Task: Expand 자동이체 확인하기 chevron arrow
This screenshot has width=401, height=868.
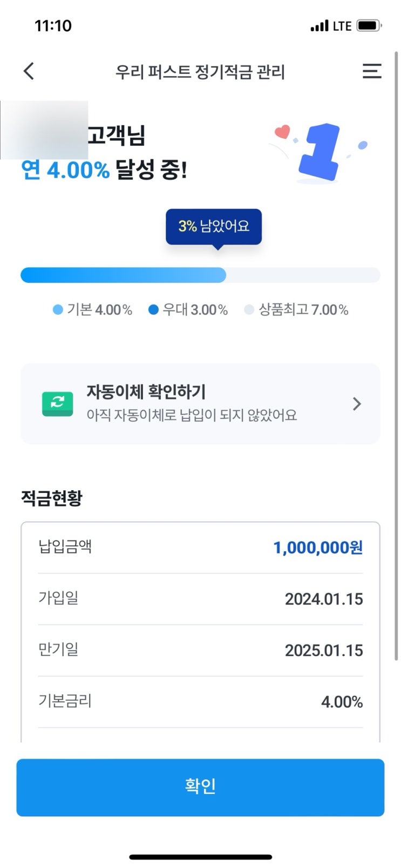Action: [357, 404]
